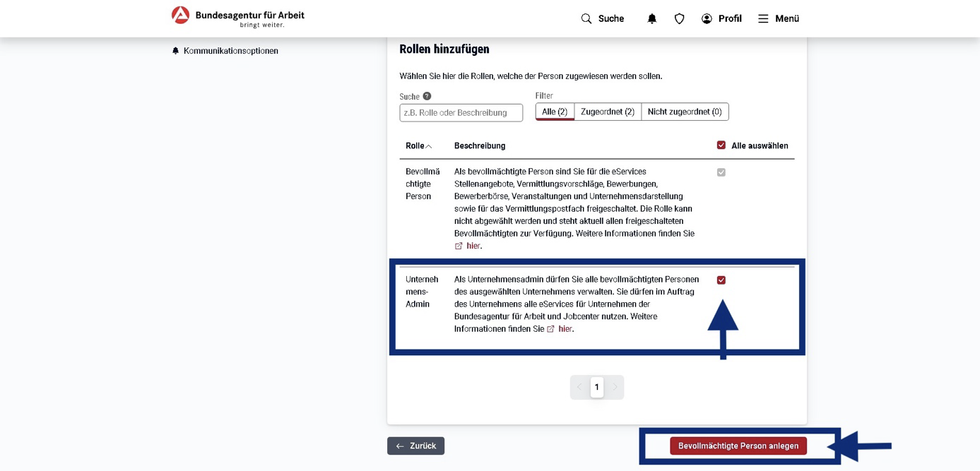Uncheck the Unternehmens-Admin role checkbox
The image size is (980, 471).
[721, 280]
